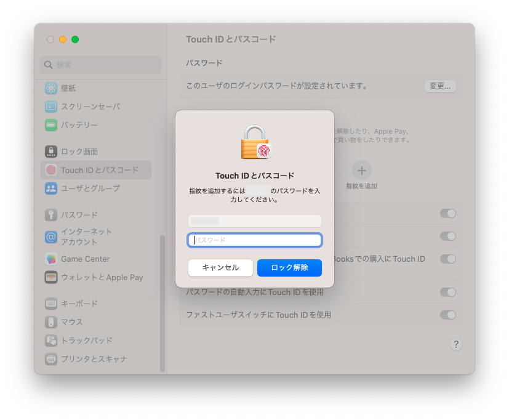Click キャンセル button in dialog

point(220,268)
